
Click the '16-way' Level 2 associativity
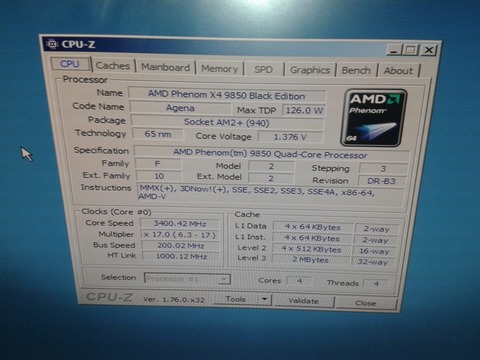374,251
